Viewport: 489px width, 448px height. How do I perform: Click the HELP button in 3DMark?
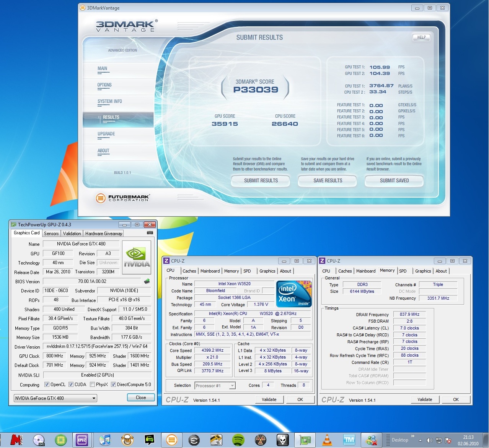coord(421,37)
